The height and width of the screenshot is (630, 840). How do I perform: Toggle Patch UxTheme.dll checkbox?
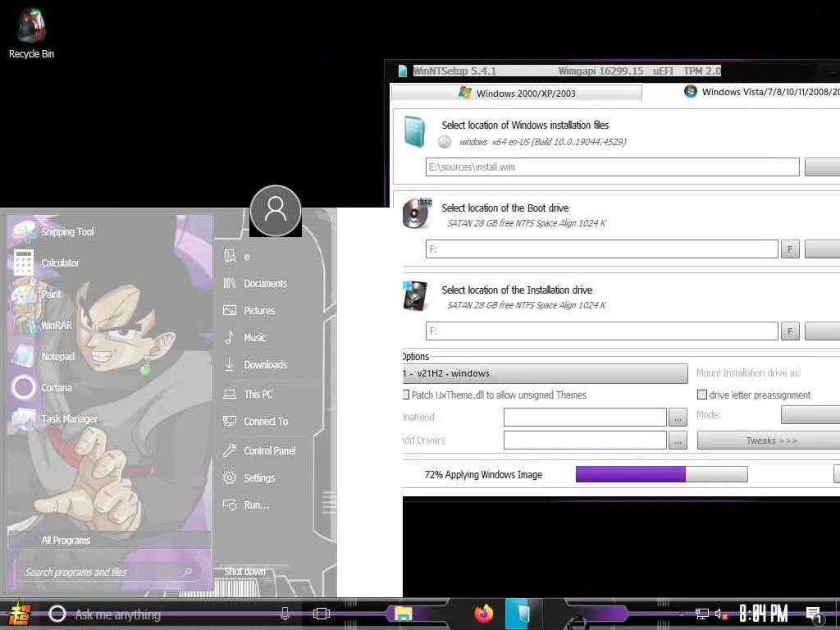(x=406, y=395)
